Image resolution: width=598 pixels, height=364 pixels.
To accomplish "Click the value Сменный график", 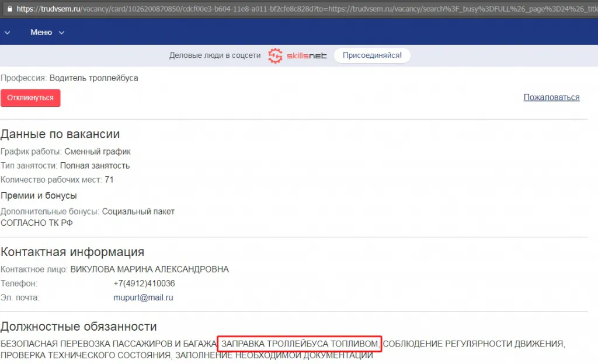I will [98, 152].
